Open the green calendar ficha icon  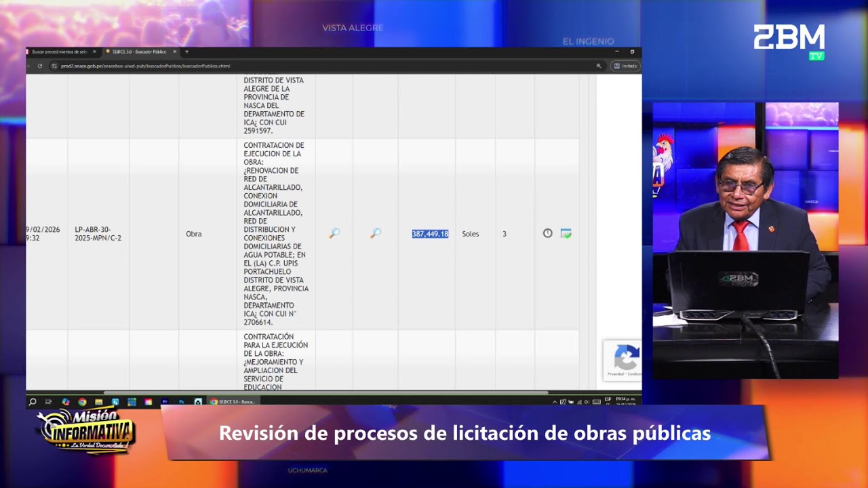click(x=566, y=233)
